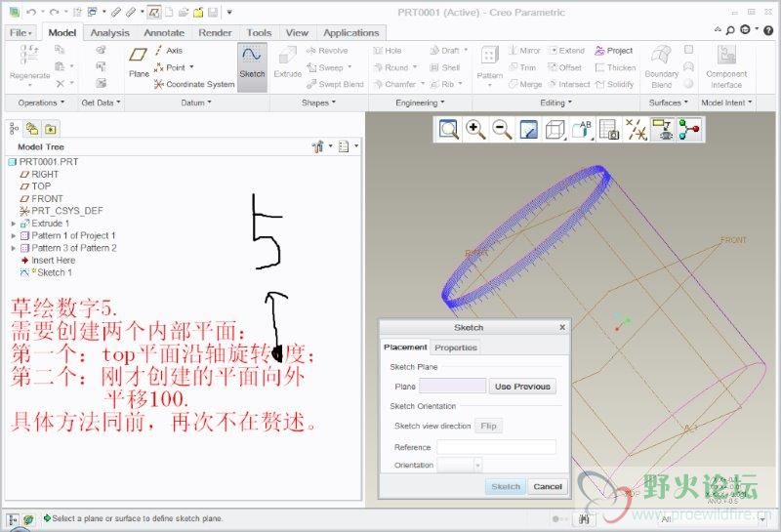The height and width of the screenshot is (532, 781).
Task: Open the Datum group dropdown
Action: [x=196, y=102]
